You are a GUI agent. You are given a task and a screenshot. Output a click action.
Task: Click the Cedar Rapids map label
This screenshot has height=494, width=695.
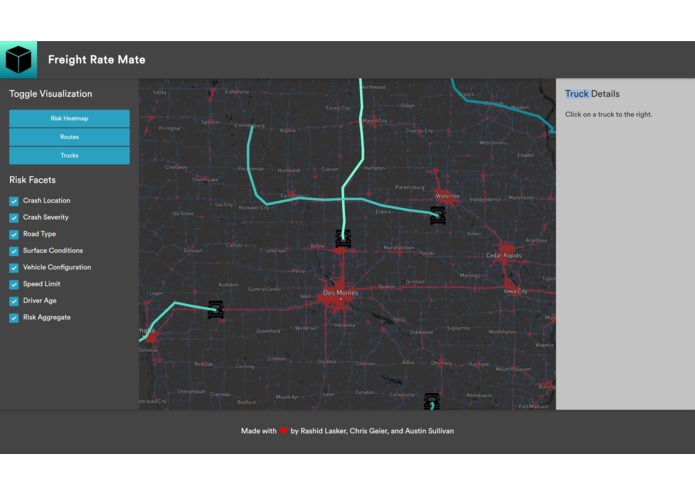504,256
